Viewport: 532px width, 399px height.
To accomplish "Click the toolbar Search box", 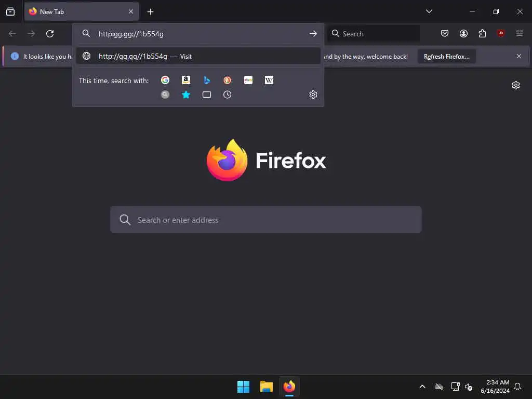I will click(374, 34).
